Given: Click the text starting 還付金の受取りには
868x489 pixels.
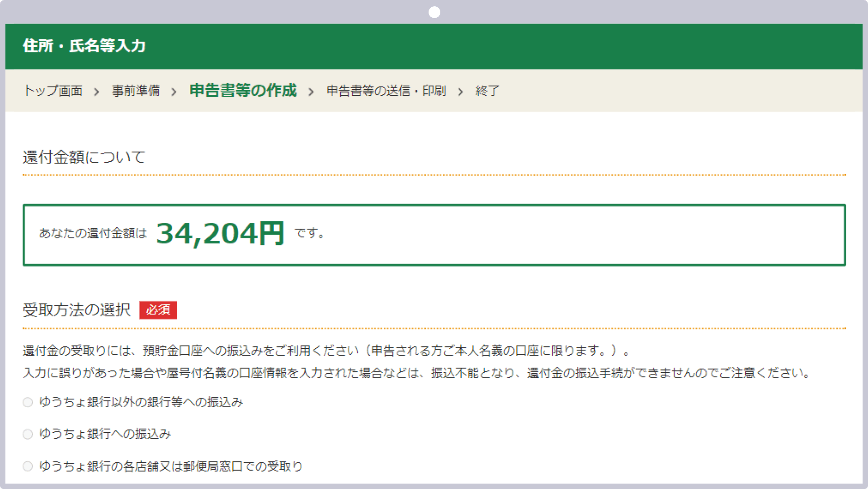Looking at the screenshot, I should point(326,351).
